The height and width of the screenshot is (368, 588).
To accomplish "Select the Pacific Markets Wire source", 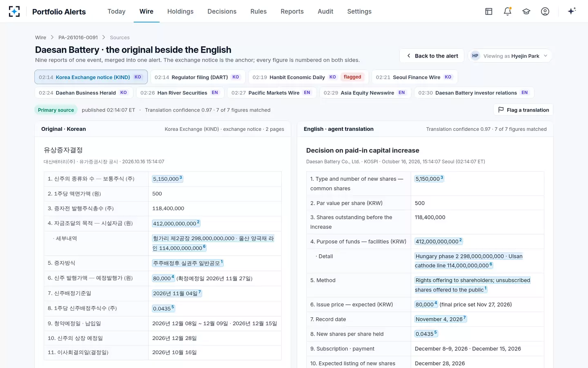I will coord(272,92).
